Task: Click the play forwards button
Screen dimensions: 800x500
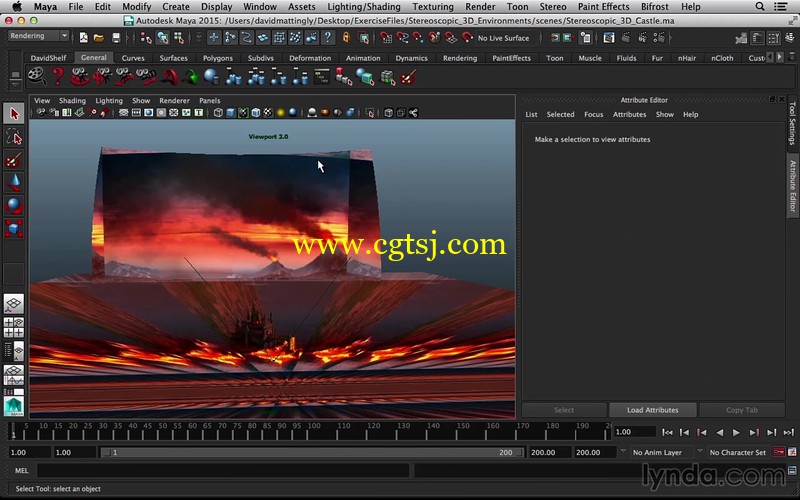Action: 736,432
